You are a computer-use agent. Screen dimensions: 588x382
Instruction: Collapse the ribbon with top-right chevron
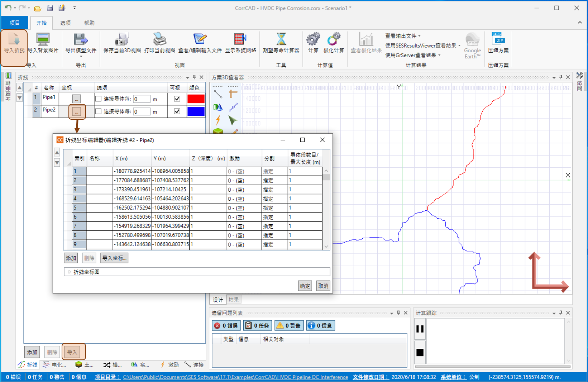pyautogui.click(x=580, y=23)
